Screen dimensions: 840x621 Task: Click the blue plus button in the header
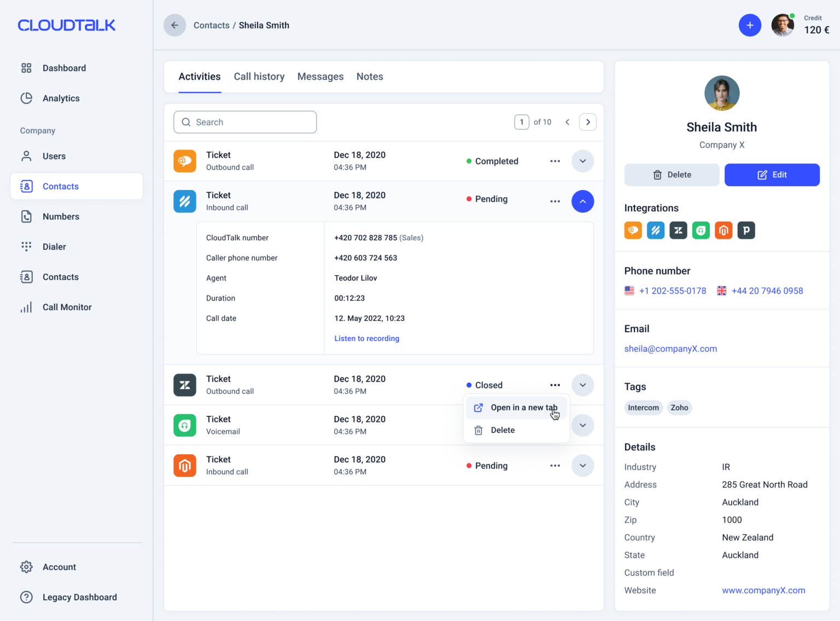tap(750, 25)
